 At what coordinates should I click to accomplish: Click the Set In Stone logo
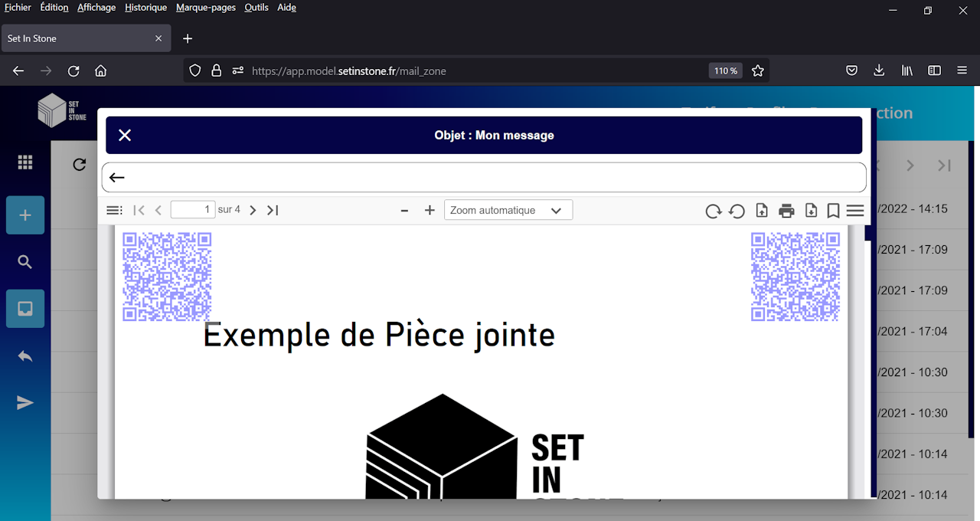[62, 110]
